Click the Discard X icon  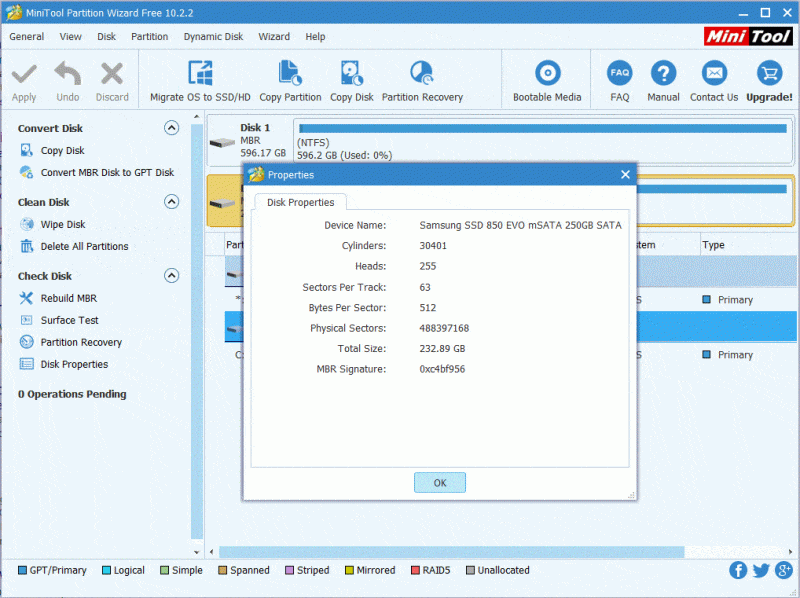(112, 73)
